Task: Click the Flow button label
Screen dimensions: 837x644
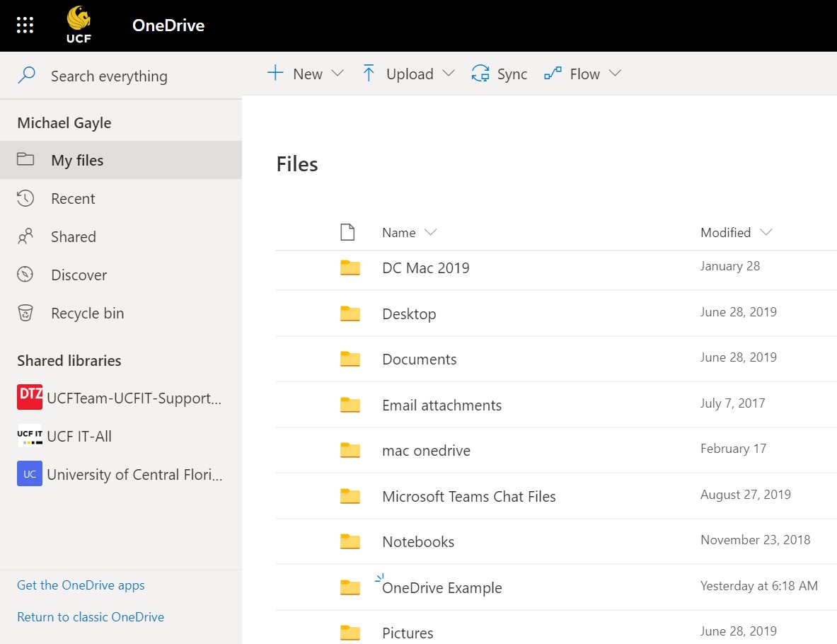Action: click(584, 74)
